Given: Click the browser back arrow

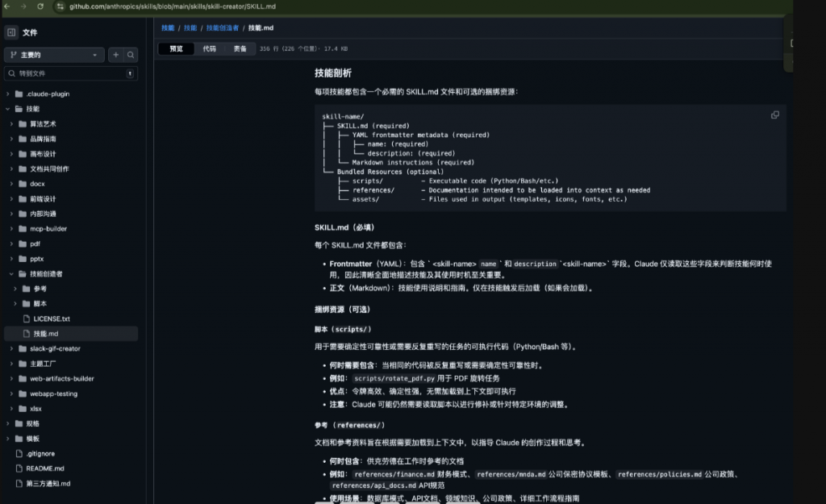Looking at the screenshot, I should pyautogui.click(x=7, y=6).
